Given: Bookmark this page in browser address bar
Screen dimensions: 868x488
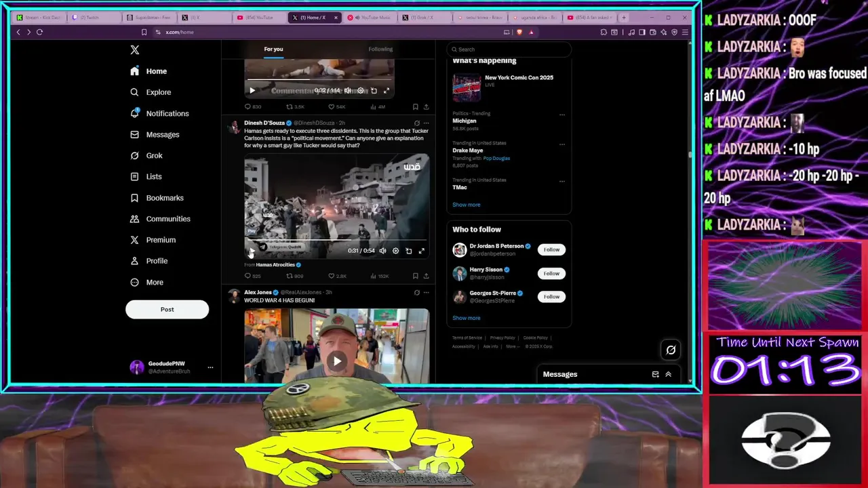Looking at the screenshot, I should [144, 32].
